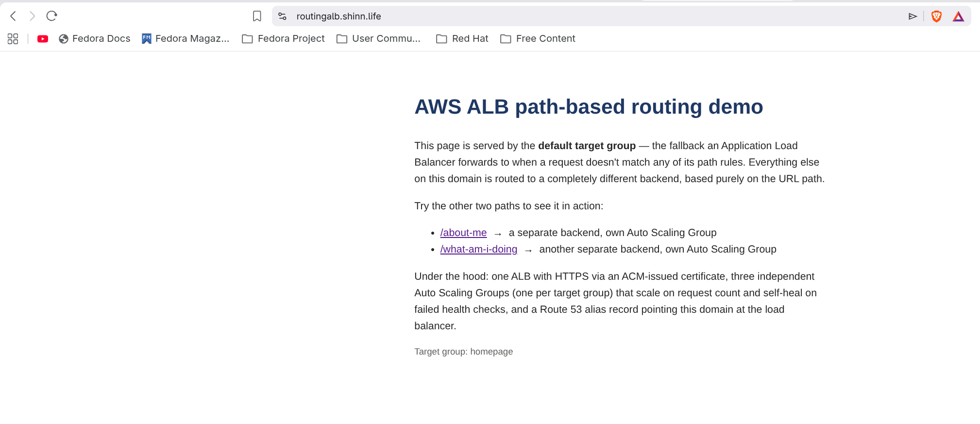
Task: Click the send/share arrow icon in address bar
Action: point(912,17)
